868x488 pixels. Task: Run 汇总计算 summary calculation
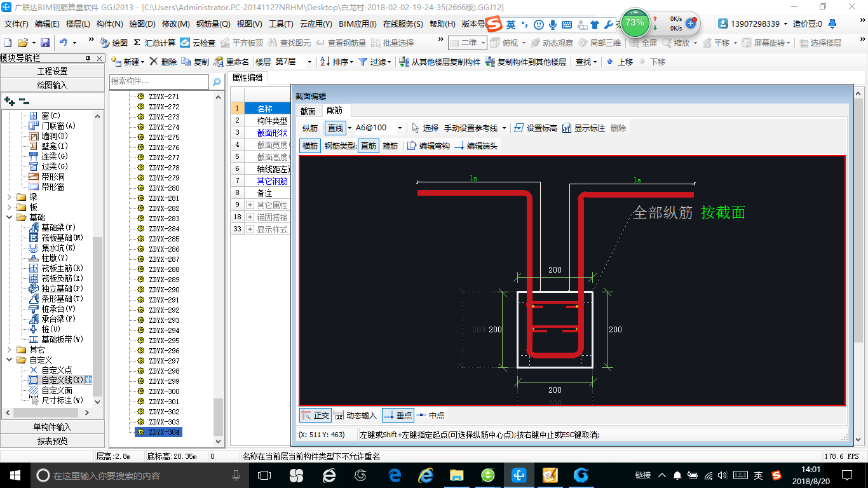coord(154,43)
